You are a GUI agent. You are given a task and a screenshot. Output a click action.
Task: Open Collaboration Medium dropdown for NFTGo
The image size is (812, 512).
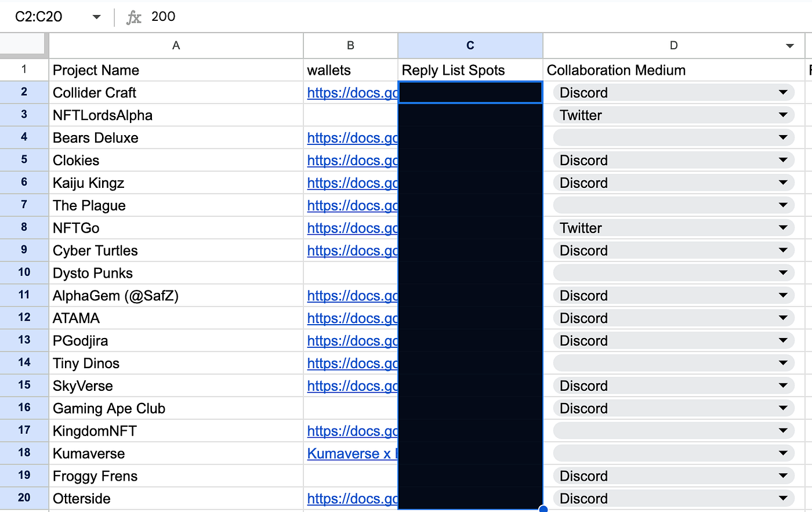click(783, 228)
